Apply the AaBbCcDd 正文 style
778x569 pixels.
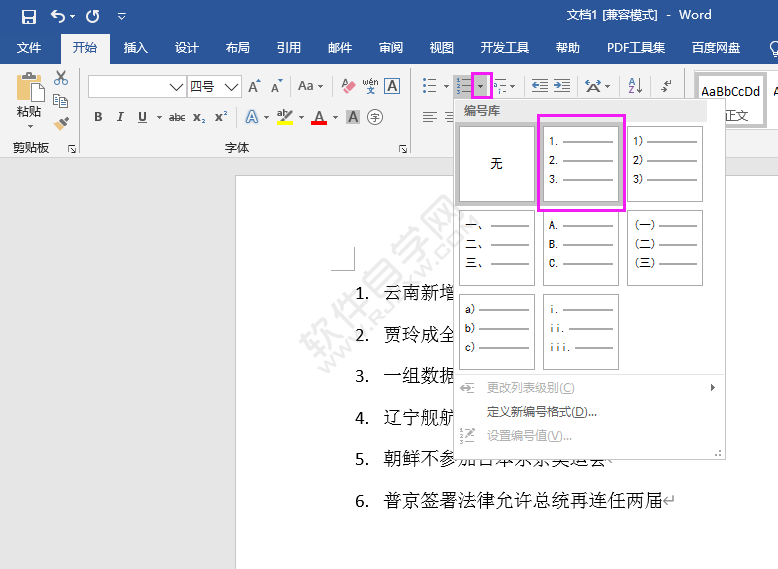point(730,101)
